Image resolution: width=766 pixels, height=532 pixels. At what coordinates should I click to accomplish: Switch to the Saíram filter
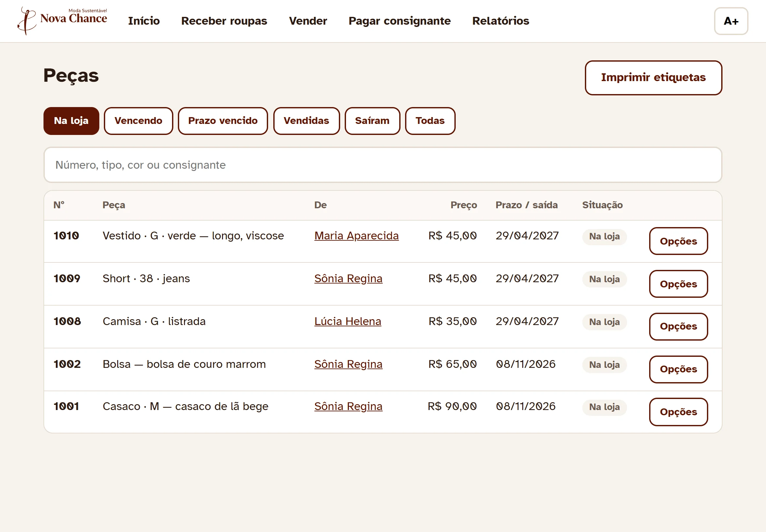[x=372, y=121]
